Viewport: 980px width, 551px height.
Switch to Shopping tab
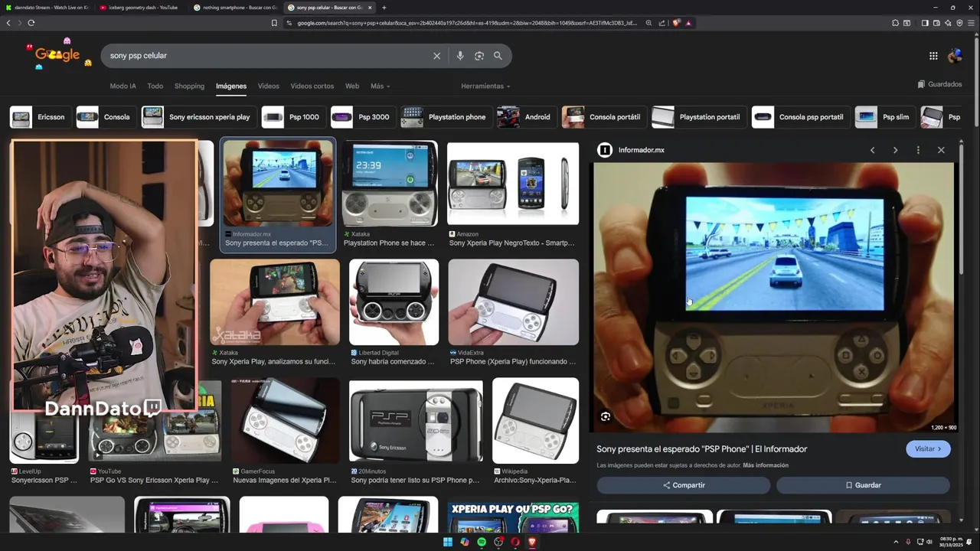[x=189, y=86]
